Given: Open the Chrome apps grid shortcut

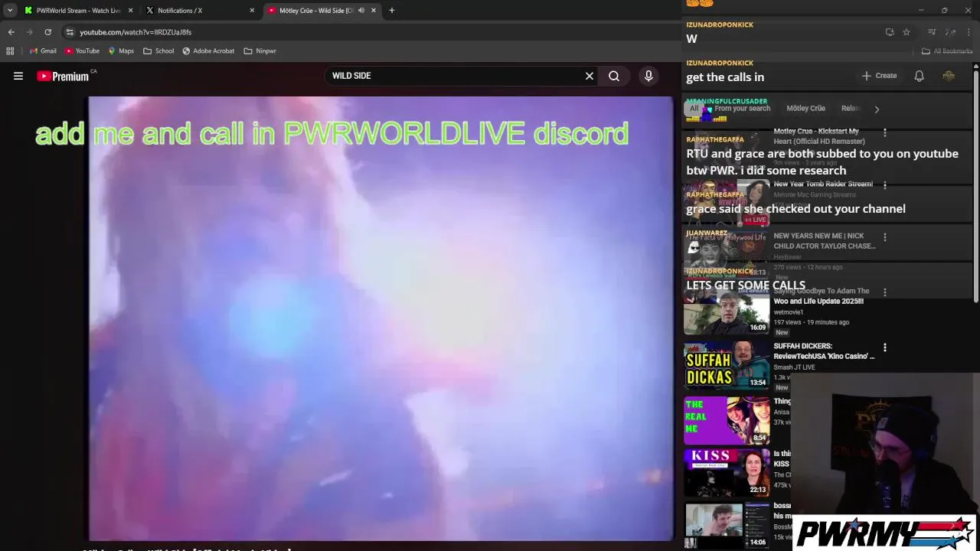Looking at the screenshot, I should [x=10, y=51].
